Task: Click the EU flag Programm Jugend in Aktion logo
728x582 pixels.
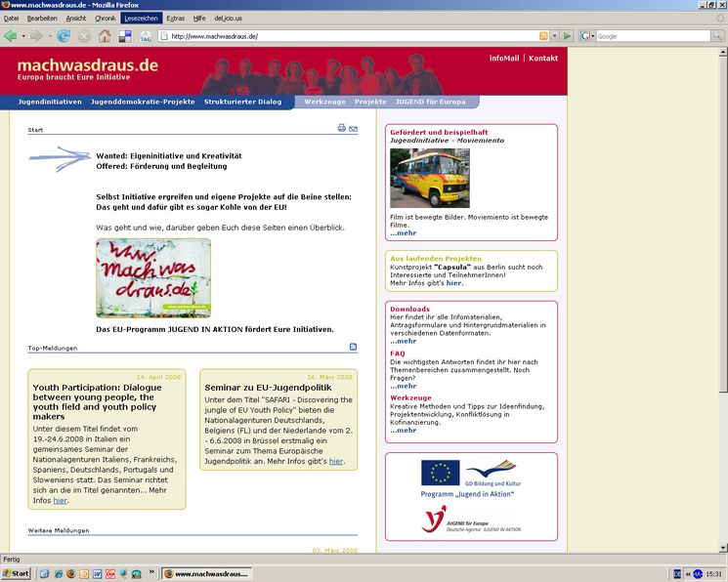Action: click(x=470, y=478)
